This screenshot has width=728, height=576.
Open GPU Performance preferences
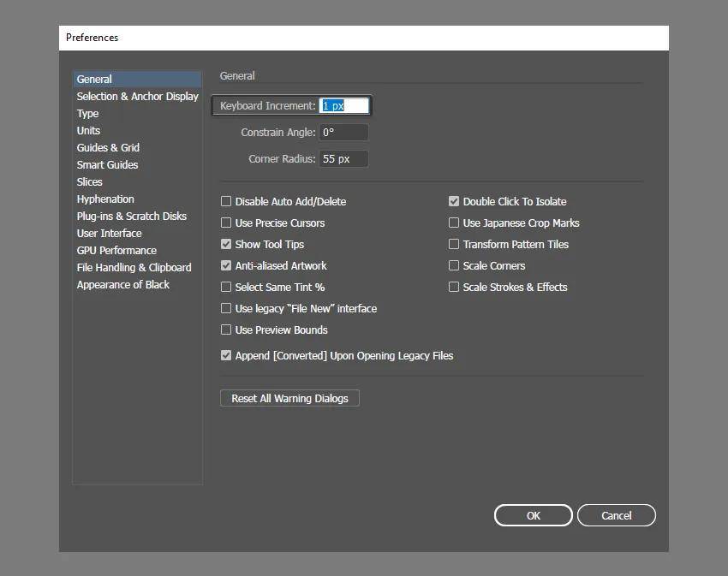(116, 251)
